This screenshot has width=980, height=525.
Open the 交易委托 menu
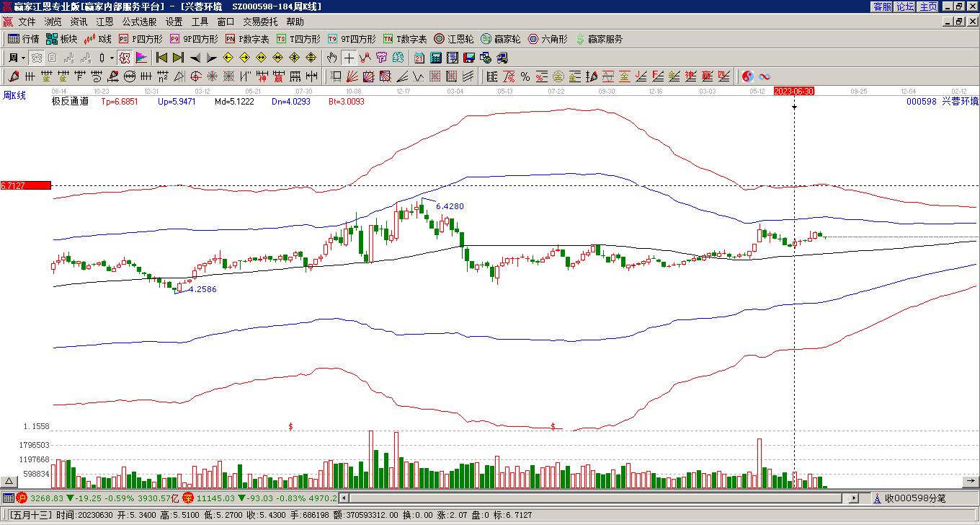click(260, 22)
